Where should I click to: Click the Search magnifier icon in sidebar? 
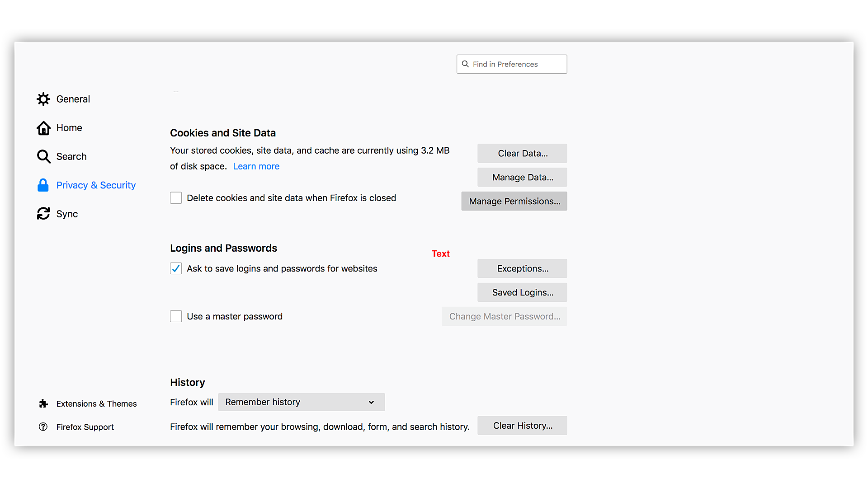tap(43, 156)
